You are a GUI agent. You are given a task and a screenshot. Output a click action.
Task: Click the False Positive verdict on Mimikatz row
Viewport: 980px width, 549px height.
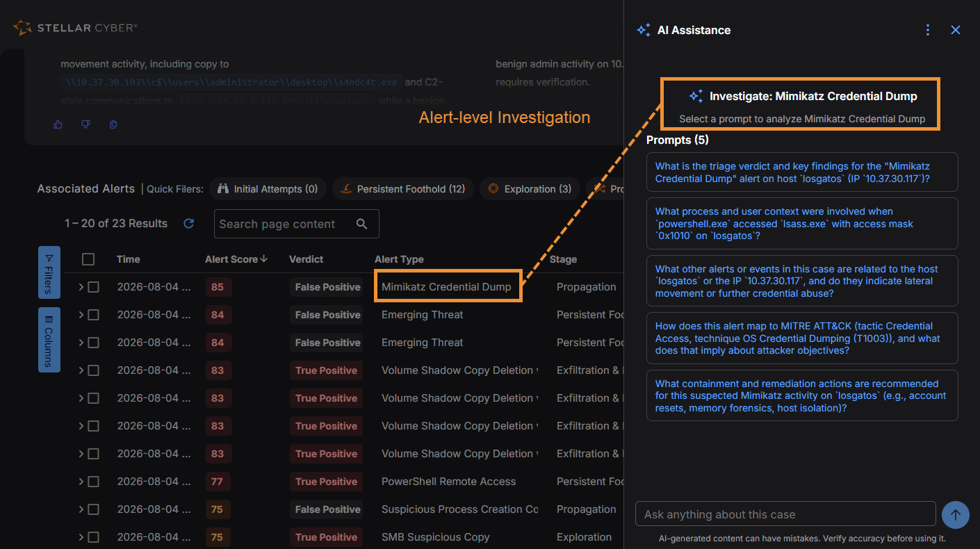(x=327, y=287)
